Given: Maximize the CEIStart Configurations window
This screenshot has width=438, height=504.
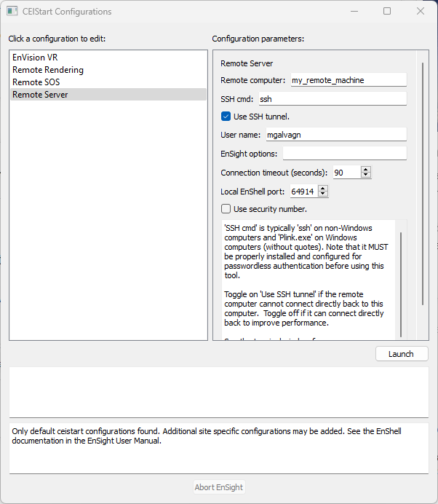Looking at the screenshot, I should tap(387, 11).
